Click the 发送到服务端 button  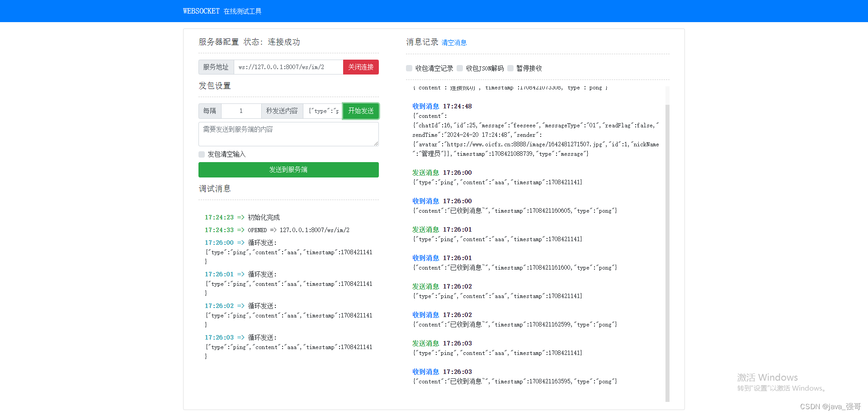[x=288, y=170]
